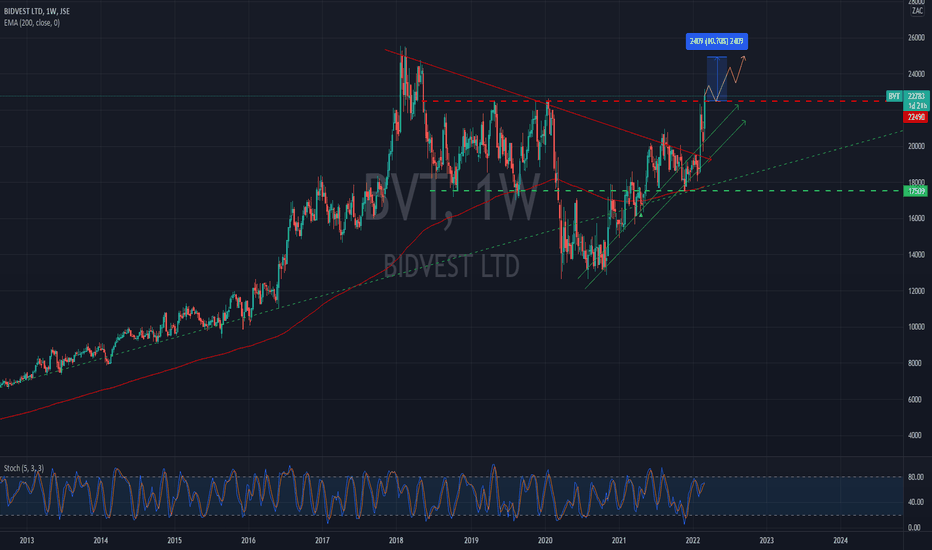Click the 10000 price axis label
Screen dimensions: 932x550
(916, 327)
